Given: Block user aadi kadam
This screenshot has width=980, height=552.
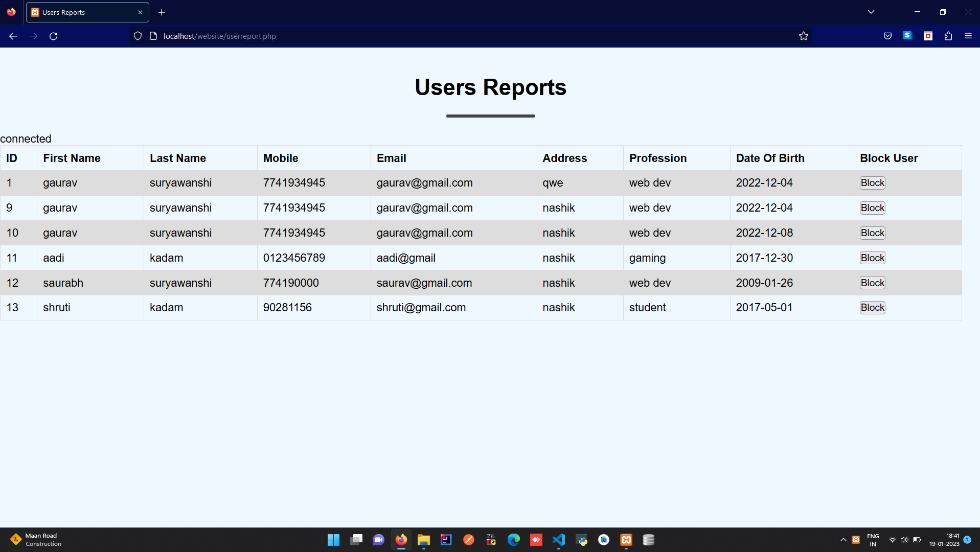Looking at the screenshot, I should pyautogui.click(x=872, y=258).
